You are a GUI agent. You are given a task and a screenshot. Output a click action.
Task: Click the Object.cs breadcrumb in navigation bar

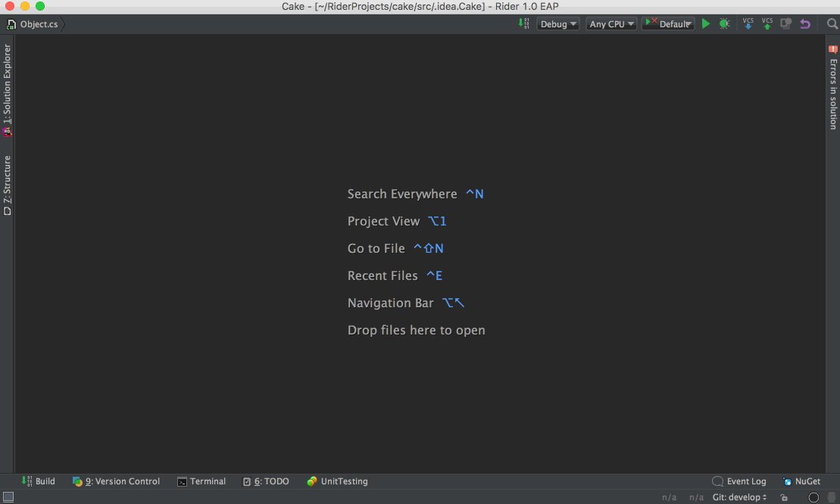coord(39,24)
